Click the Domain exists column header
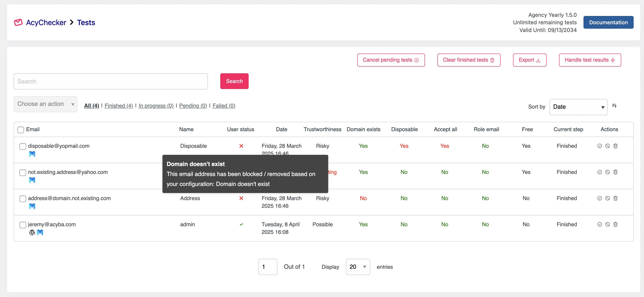The image size is (644, 297). pos(363,130)
